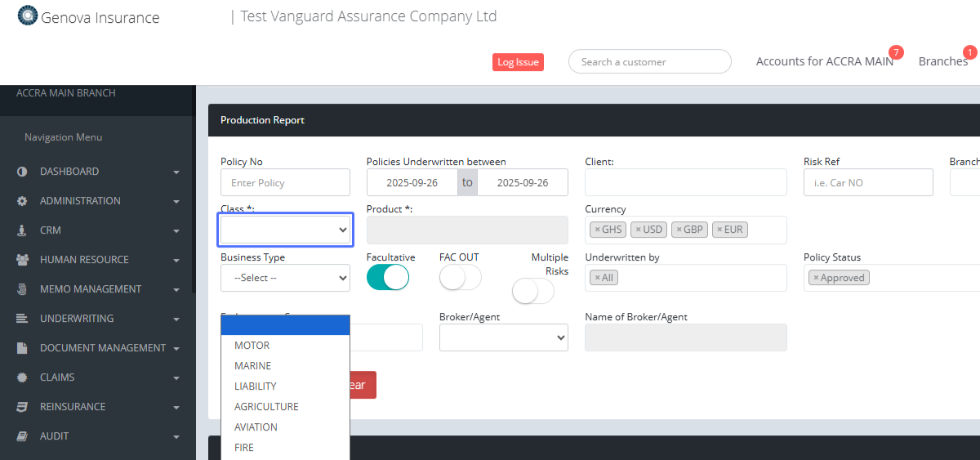Select MOTOR from class list
Screen dimensions: 980x460
(x=252, y=346)
